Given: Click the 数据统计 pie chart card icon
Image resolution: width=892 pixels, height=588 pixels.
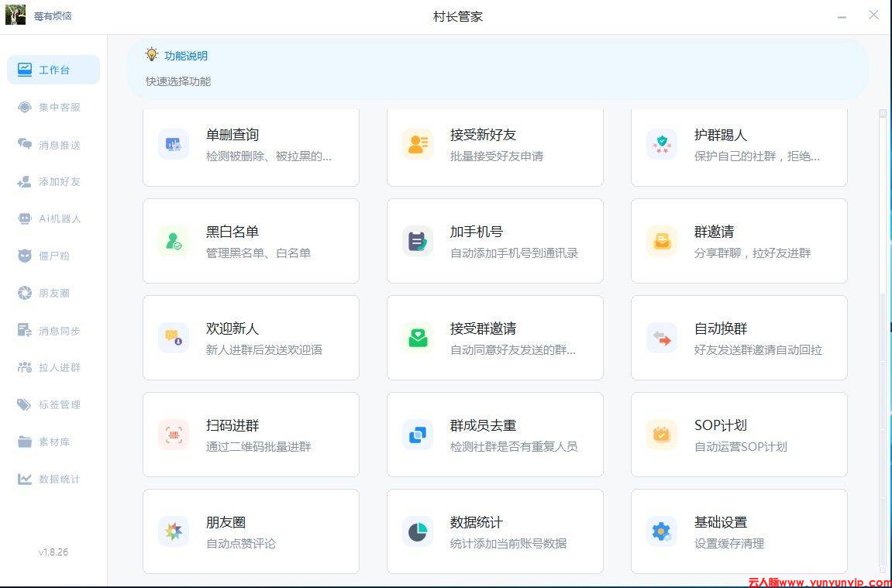Looking at the screenshot, I should point(418,531).
